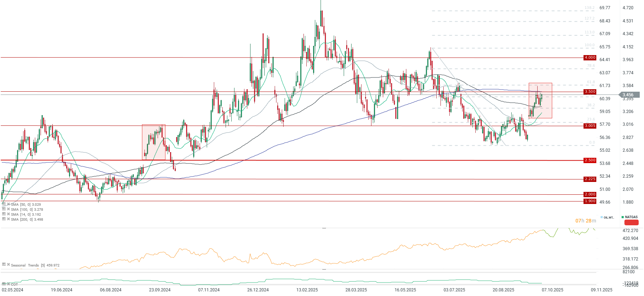Open settings for the SMA 50 indicator

(4, 204)
